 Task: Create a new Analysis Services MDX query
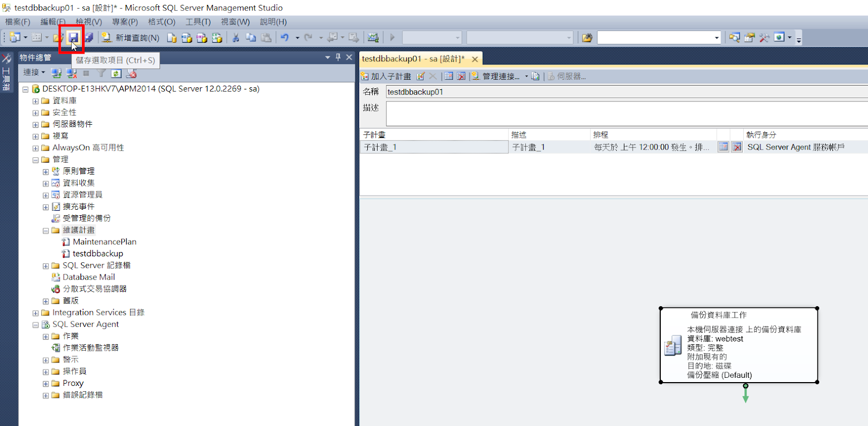pos(187,37)
